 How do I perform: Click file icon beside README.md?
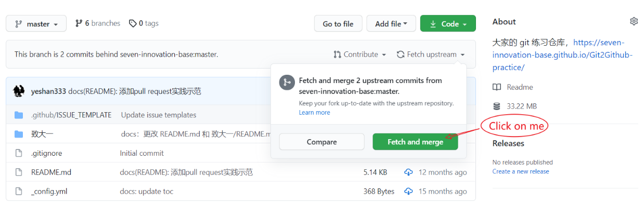tap(19, 172)
